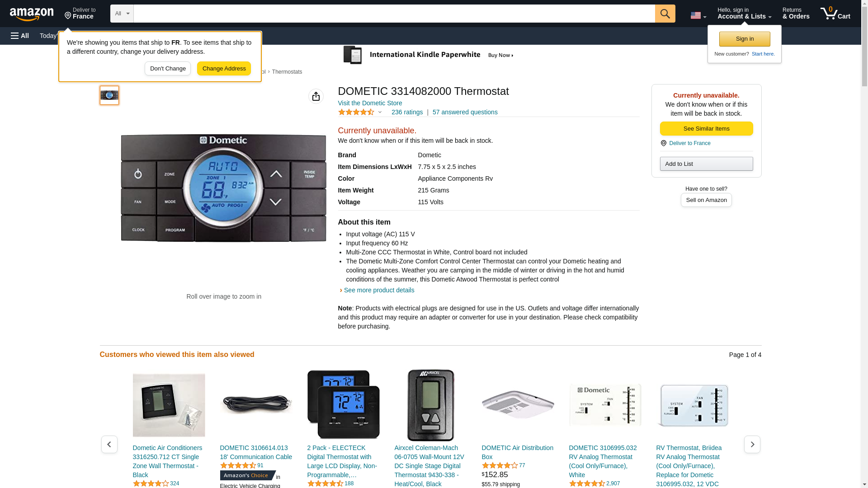Open Returns & Orders
The width and height of the screenshot is (868, 488).
(796, 14)
